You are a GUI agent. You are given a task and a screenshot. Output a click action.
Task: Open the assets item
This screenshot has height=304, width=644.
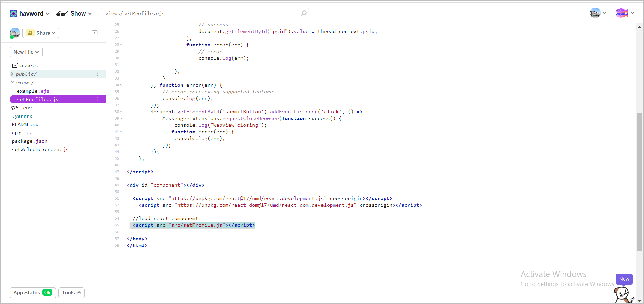tap(25, 65)
